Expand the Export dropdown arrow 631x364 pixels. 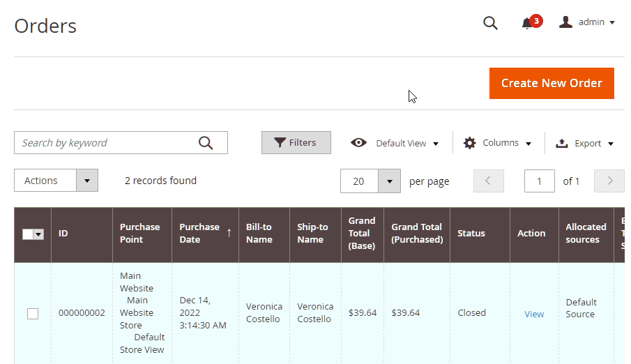(611, 144)
